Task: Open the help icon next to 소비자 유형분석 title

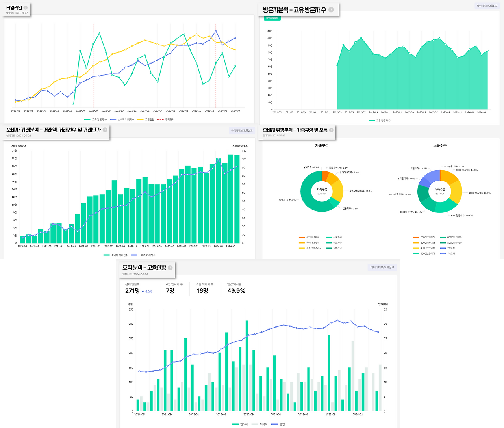Action: point(331,130)
